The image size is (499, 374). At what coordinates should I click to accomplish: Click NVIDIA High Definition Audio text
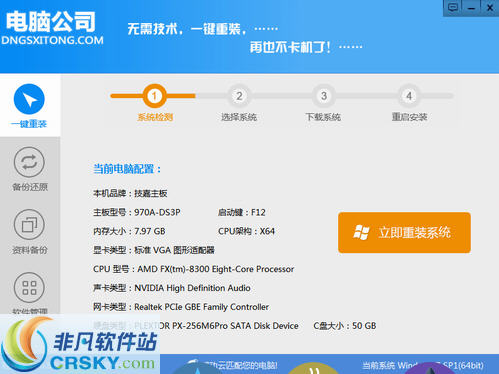pos(192,288)
